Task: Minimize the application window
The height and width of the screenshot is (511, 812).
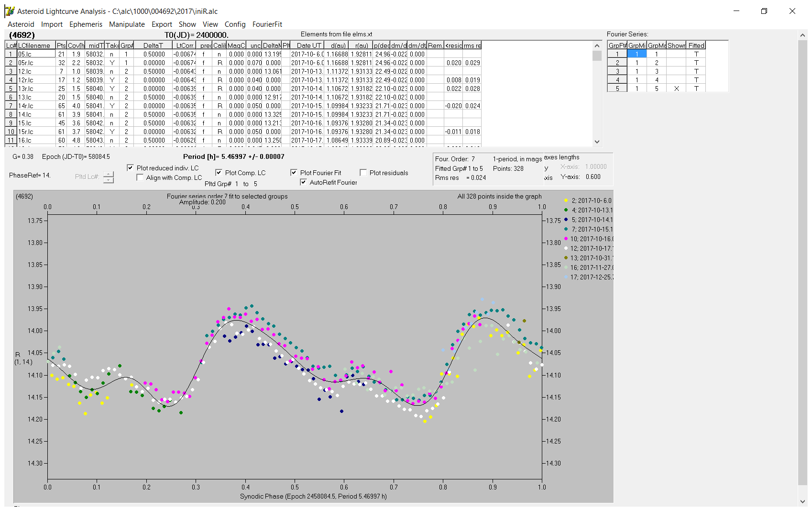Action: (x=736, y=11)
